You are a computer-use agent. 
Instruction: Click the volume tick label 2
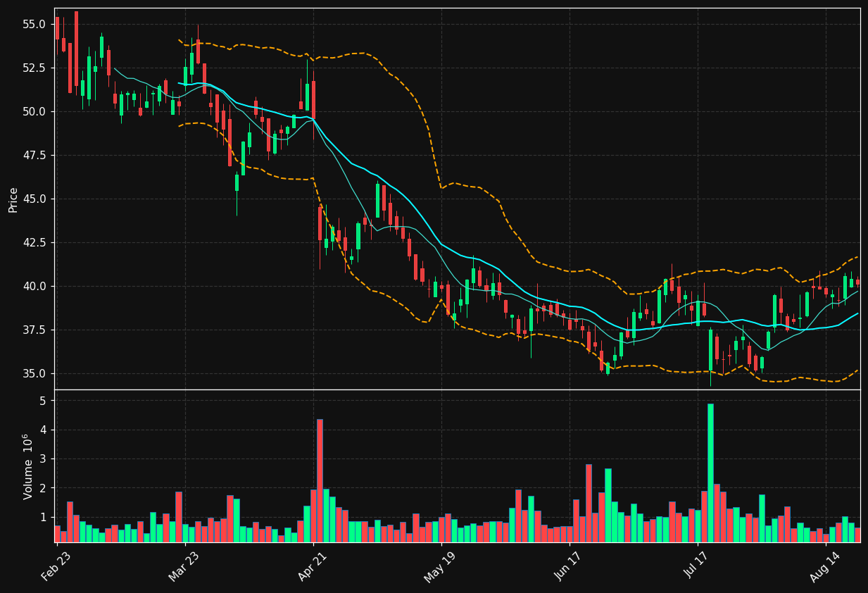click(x=43, y=488)
